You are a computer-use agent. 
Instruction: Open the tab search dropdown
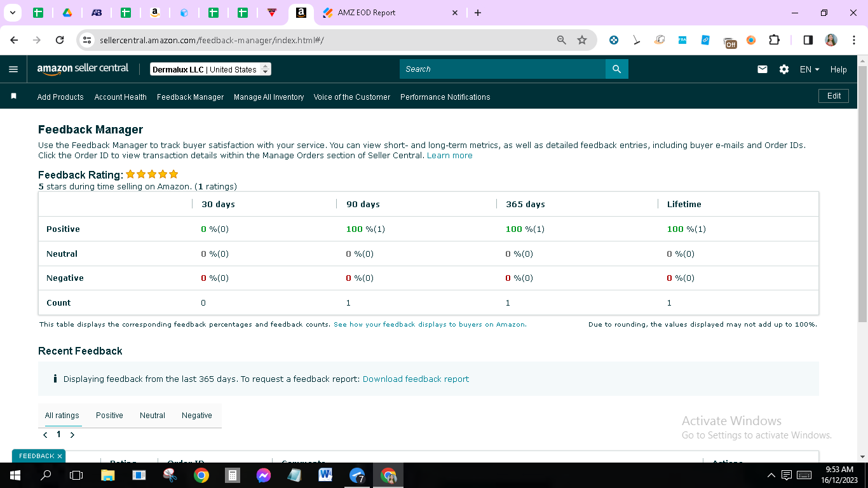pyautogui.click(x=12, y=13)
